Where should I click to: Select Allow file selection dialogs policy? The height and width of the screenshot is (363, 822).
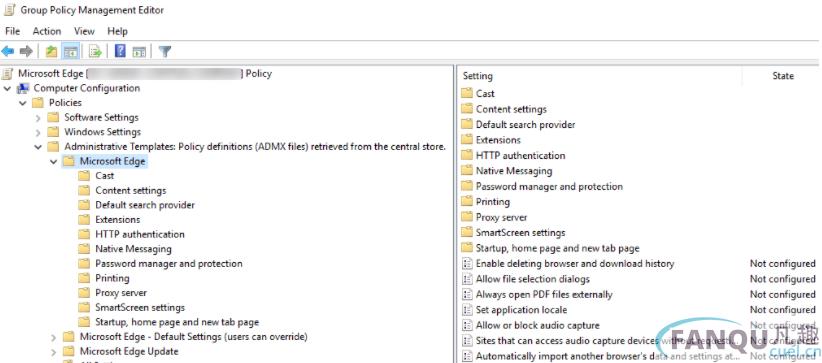[x=533, y=280]
